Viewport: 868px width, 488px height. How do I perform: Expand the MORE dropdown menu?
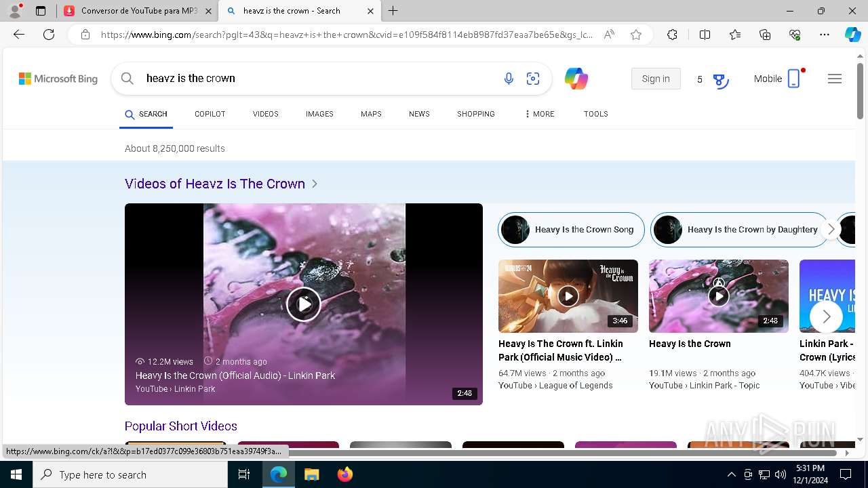click(x=540, y=114)
